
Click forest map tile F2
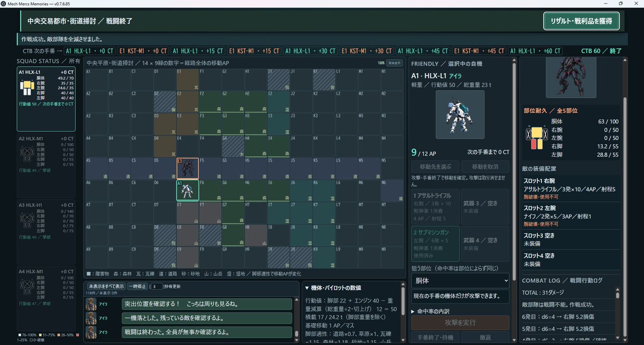[210, 101]
